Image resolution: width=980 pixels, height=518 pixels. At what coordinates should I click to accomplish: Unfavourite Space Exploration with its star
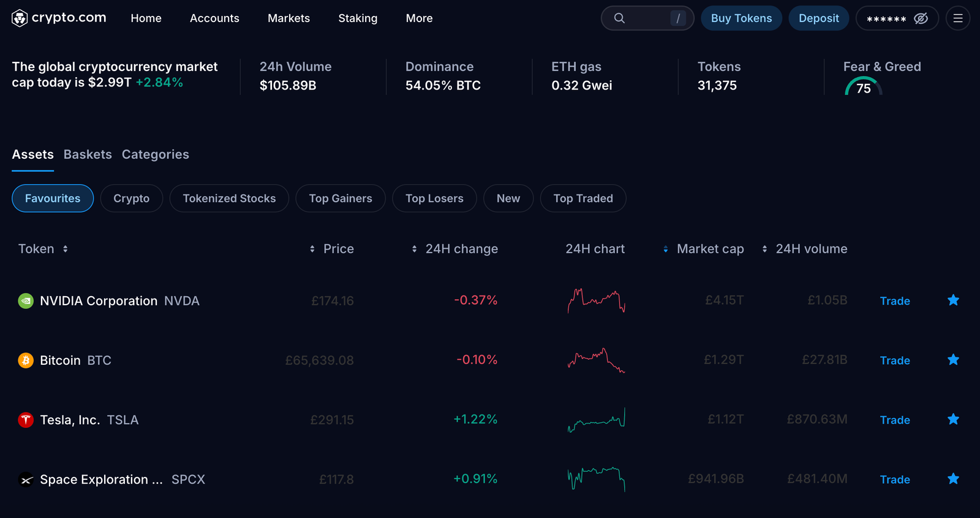953,479
